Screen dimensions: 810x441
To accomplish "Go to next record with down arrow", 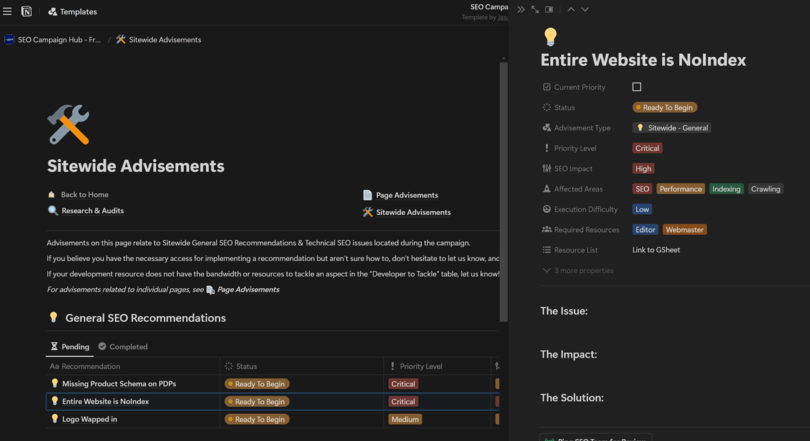I will coord(585,9).
